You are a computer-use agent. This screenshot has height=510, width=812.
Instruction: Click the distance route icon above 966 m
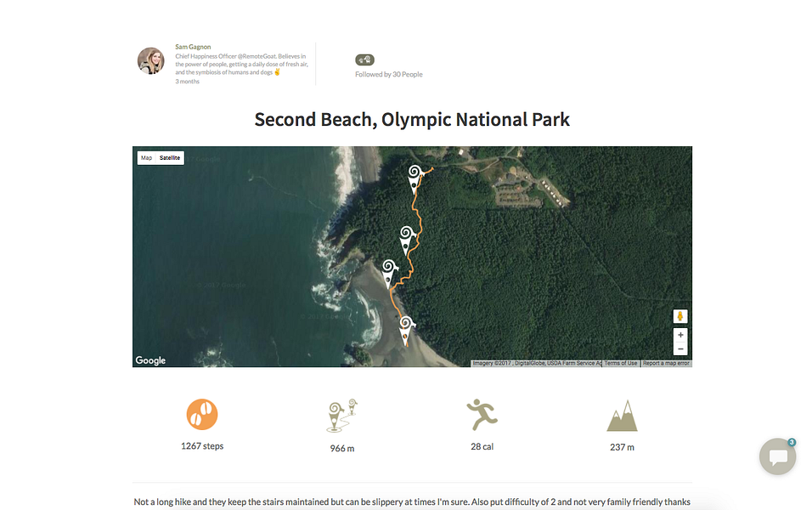[342, 415]
